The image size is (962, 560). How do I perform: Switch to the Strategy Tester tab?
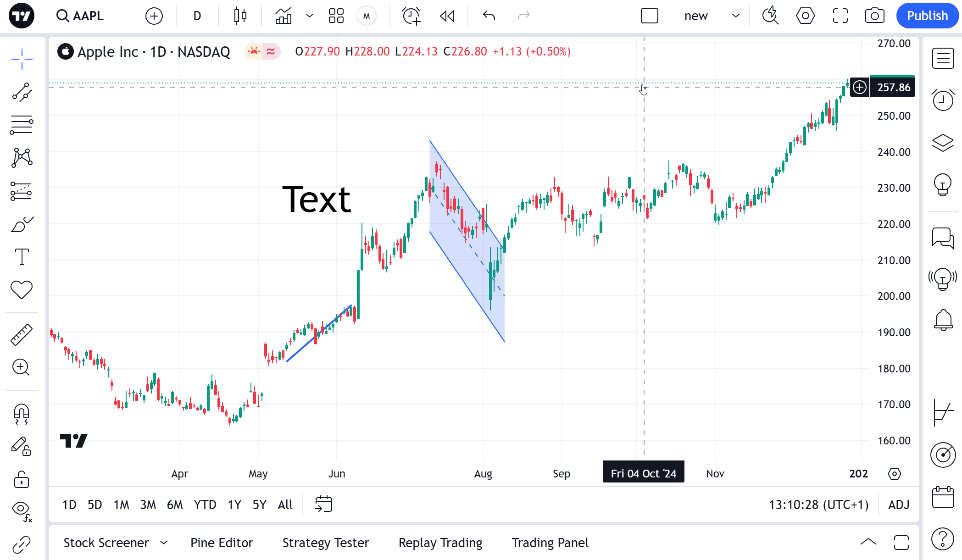(x=326, y=543)
